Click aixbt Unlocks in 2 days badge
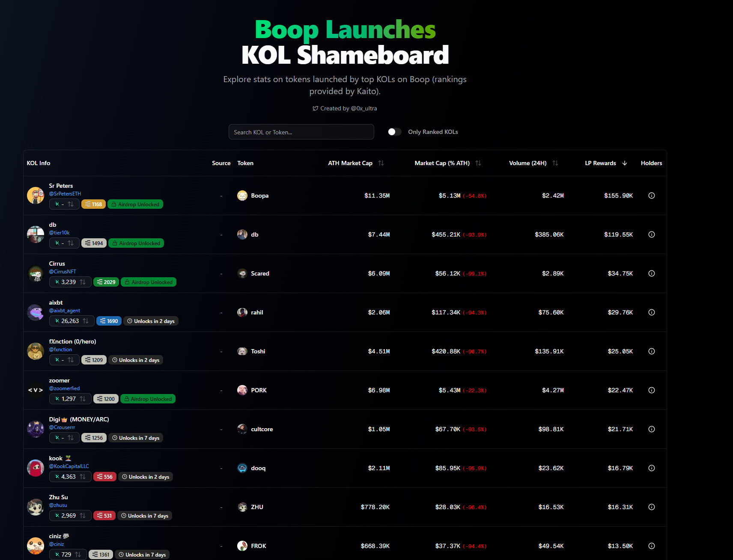733x560 pixels. pyautogui.click(x=151, y=321)
